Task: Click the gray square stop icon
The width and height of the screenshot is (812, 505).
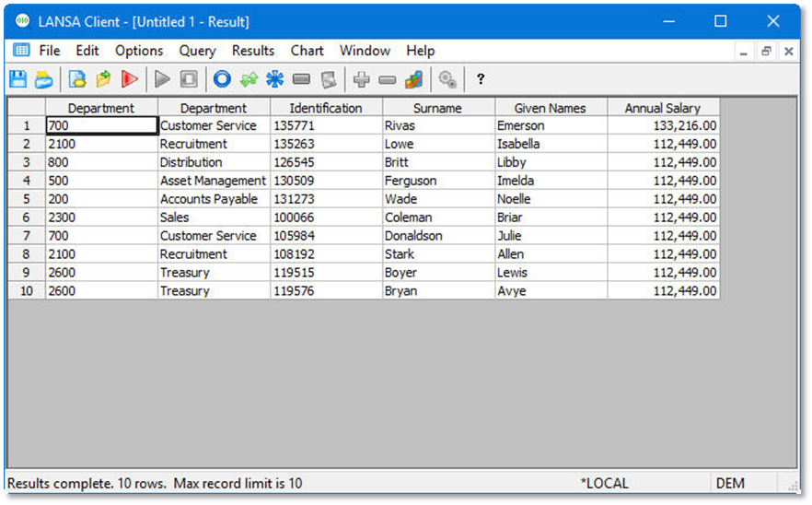Action: (x=189, y=80)
